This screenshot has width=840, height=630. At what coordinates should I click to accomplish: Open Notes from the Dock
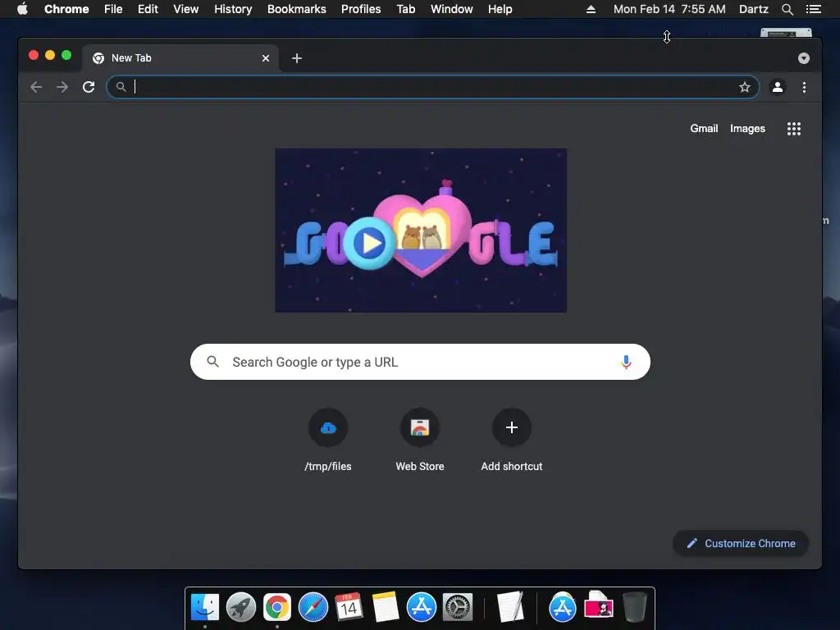coord(386,607)
